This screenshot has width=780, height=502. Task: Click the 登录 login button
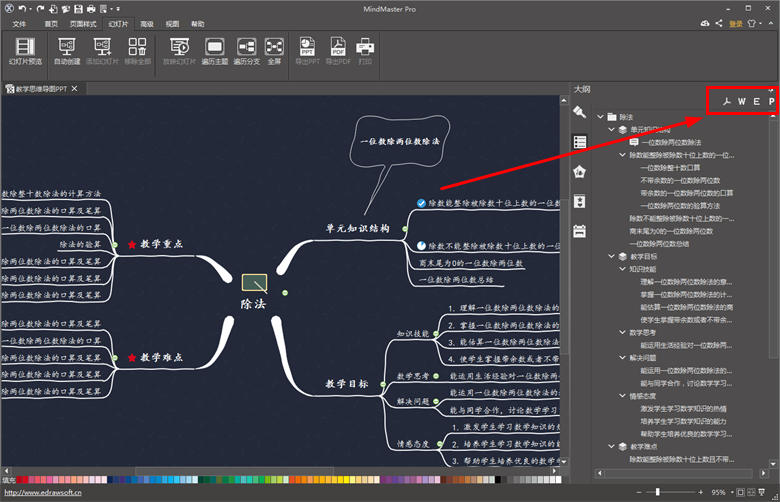736,24
